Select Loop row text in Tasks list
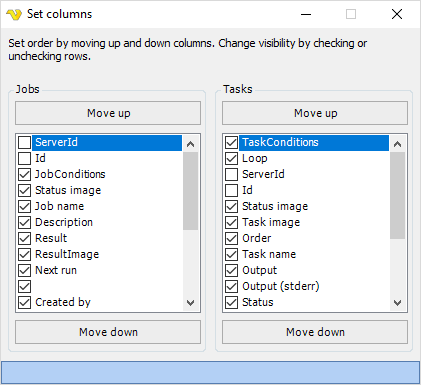The image size is (421, 385). 255,158
